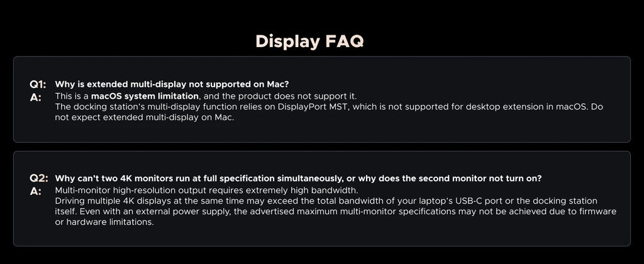Select the Q2 label
Screen dimensions: 644x264
(x=38, y=179)
